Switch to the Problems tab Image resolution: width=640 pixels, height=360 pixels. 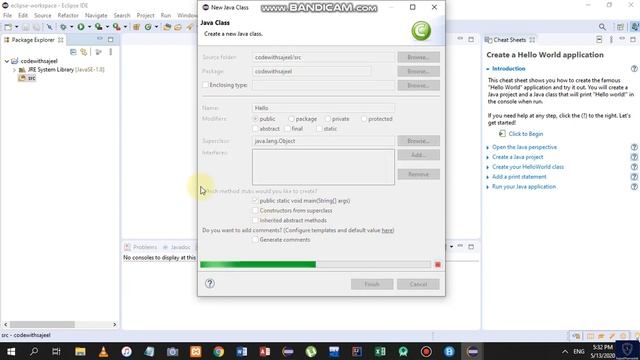141,247
